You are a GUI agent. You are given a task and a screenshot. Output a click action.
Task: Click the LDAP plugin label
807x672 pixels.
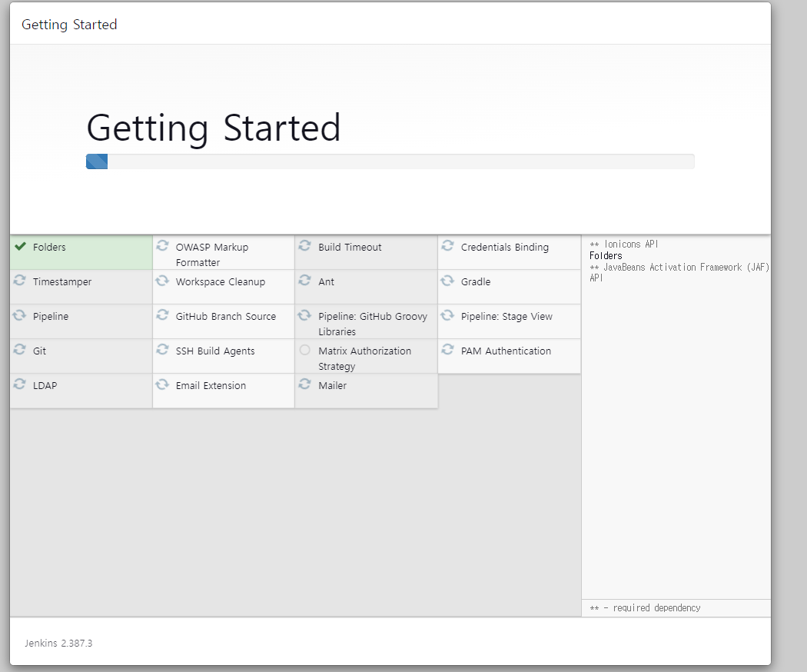click(45, 385)
